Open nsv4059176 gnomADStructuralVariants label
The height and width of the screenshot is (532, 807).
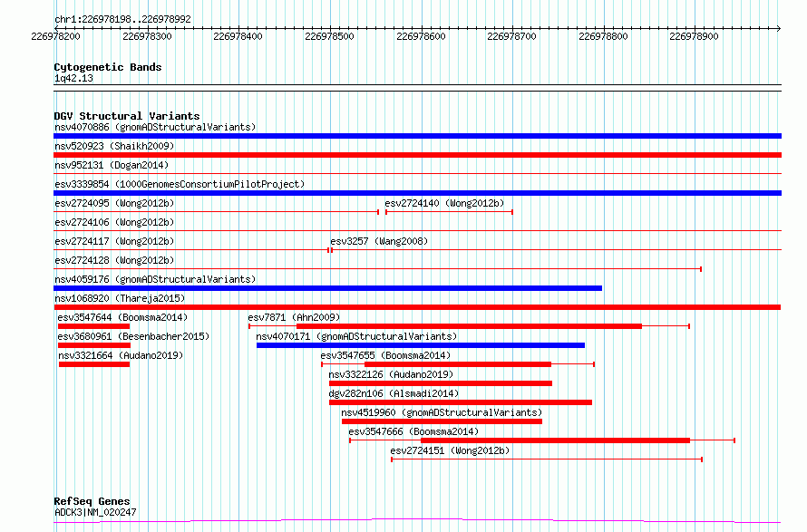[155, 279]
